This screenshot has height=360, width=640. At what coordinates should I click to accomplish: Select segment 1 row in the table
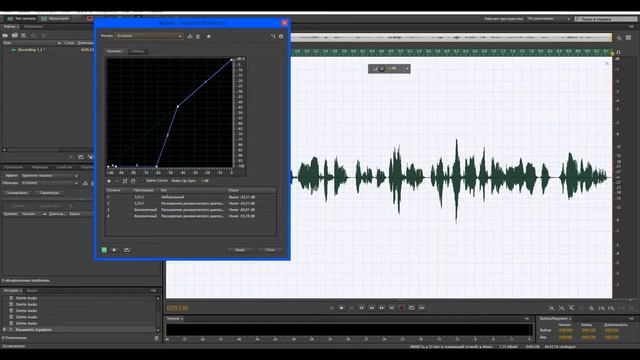click(191, 197)
